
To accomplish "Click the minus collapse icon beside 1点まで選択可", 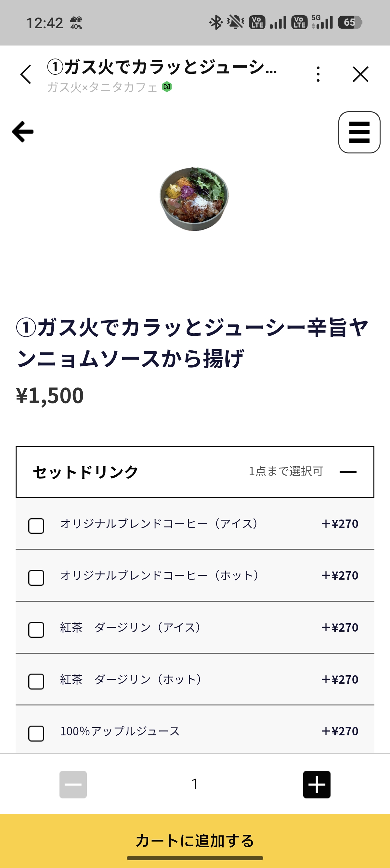I will (x=348, y=472).
